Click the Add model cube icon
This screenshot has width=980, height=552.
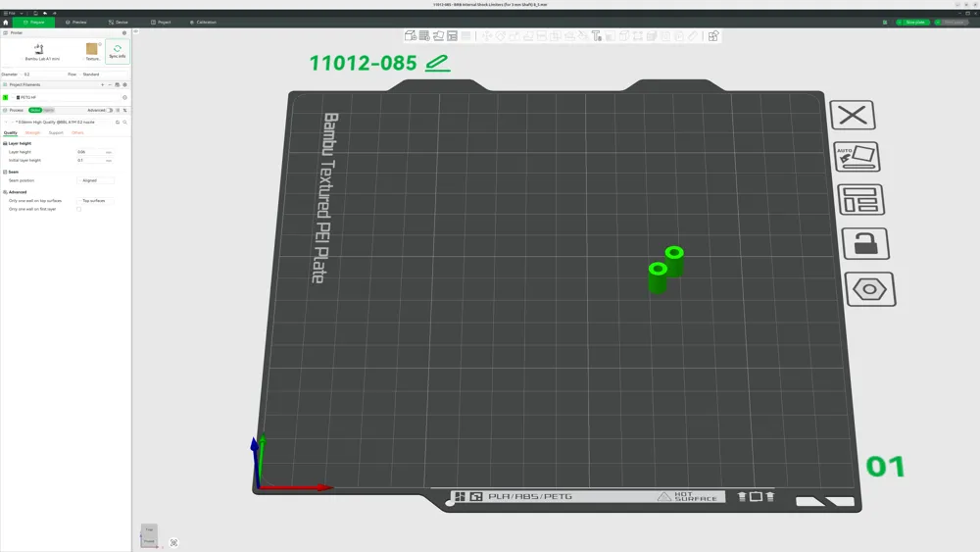(x=410, y=36)
